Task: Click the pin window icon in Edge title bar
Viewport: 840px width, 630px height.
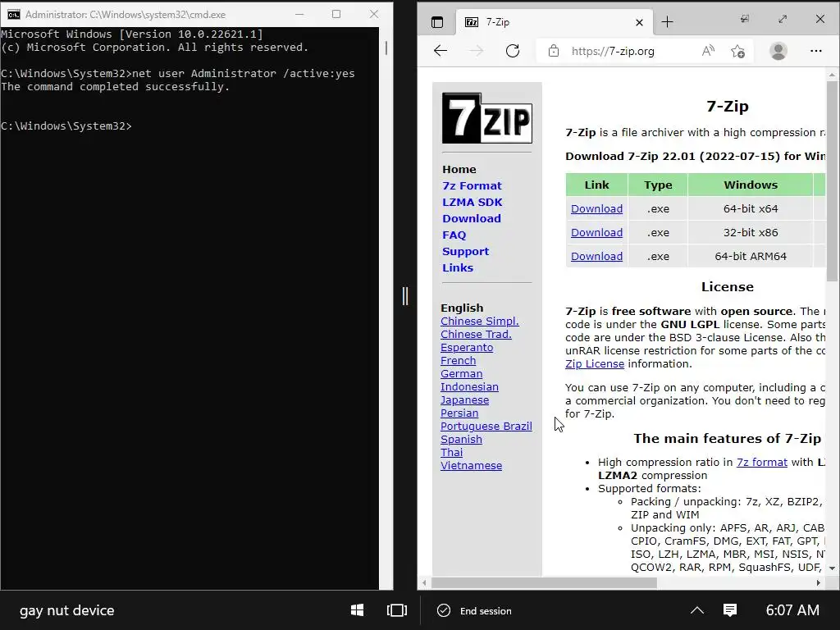Action: click(745, 20)
